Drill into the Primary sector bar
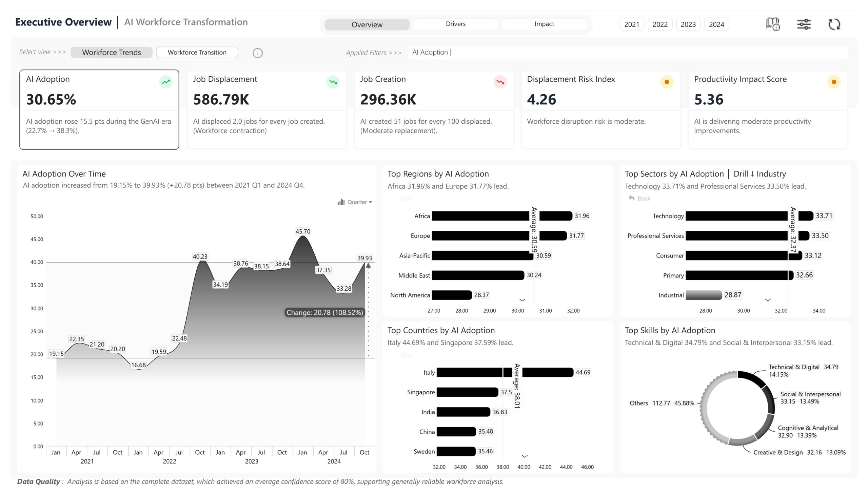868x497 pixels. pos(739,275)
